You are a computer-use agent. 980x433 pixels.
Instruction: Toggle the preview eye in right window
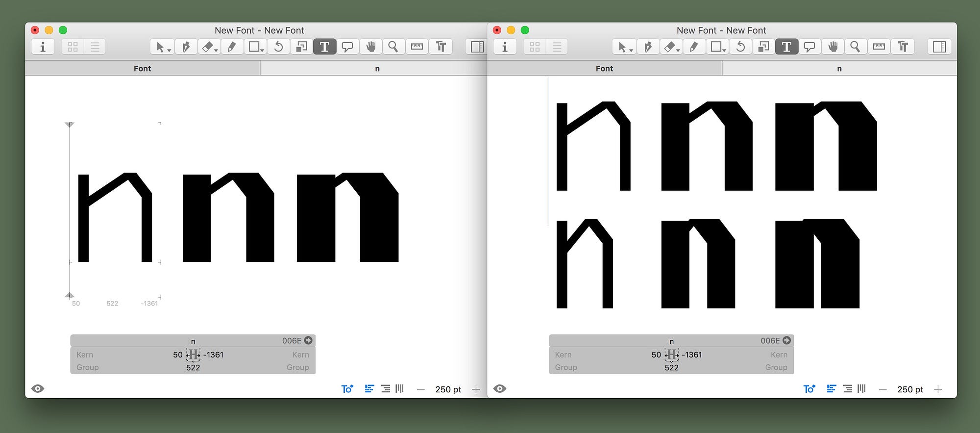[500, 389]
